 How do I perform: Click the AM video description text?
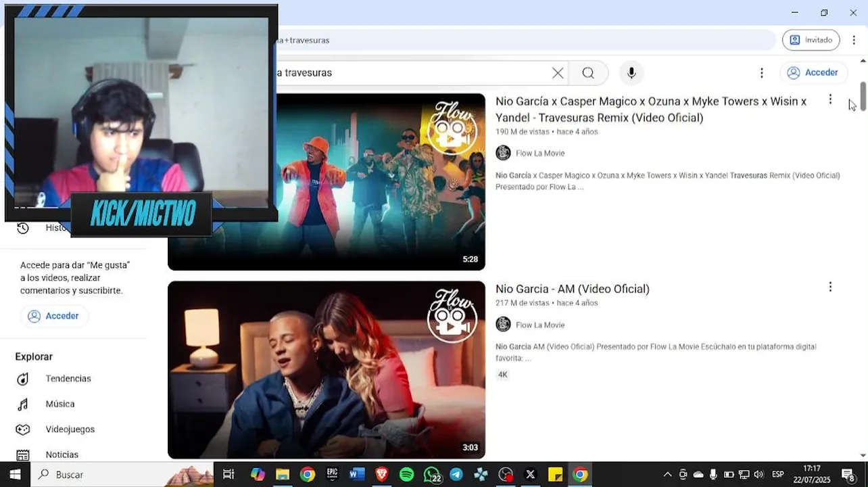(656, 352)
